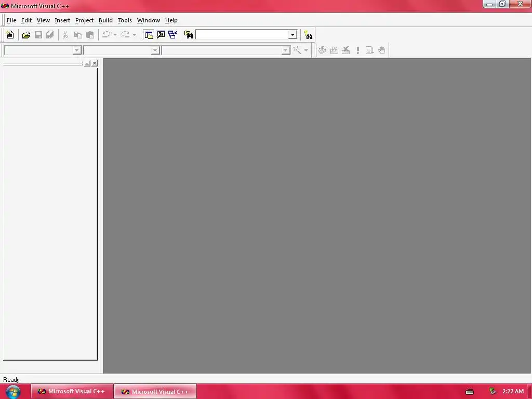The height and width of the screenshot is (399, 532).
Task: Click the Paste clipboard icon
Action: tap(90, 35)
